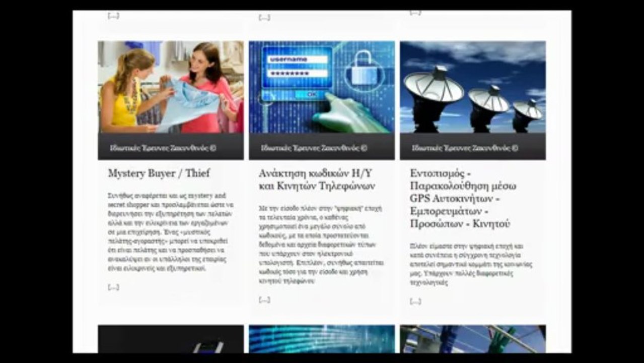Click the paragraph starting 'Πλέον είμαστε στην ψηφιακή'
This screenshot has height=363, width=644.
pyautogui.click(x=471, y=265)
